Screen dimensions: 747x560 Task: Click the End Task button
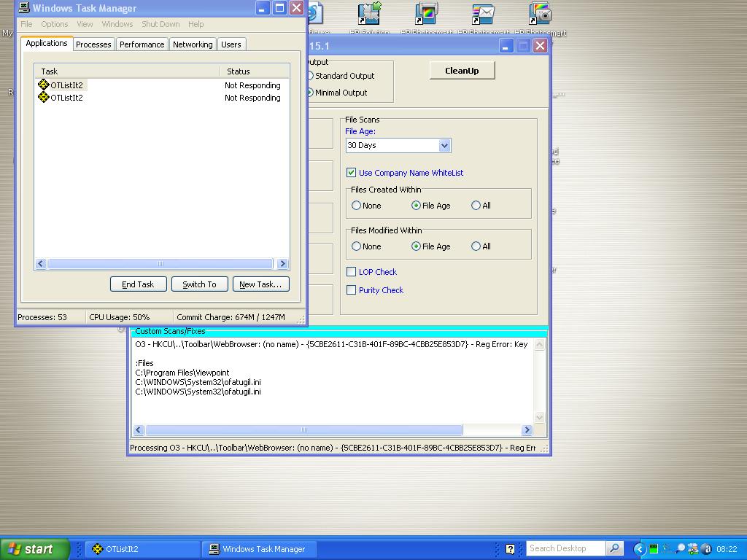138,284
